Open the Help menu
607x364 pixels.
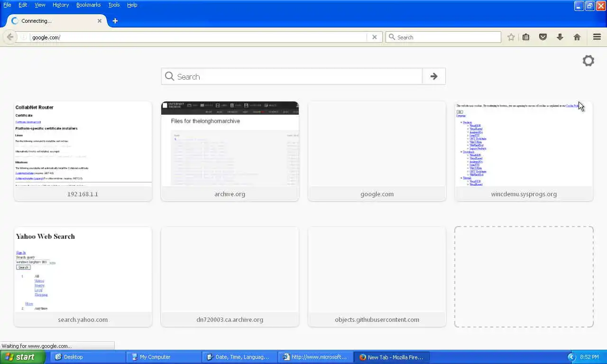tap(132, 5)
